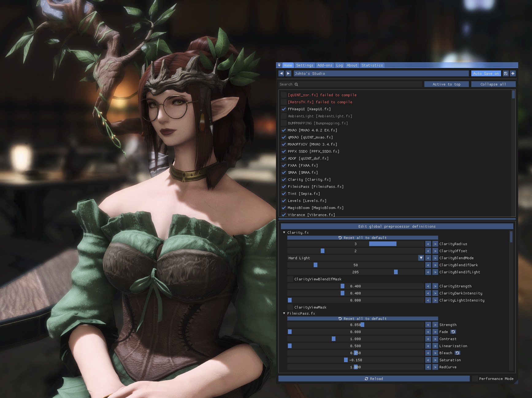
Task: Open the About tab
Action: pyautogui.click(x=352, y=65)
